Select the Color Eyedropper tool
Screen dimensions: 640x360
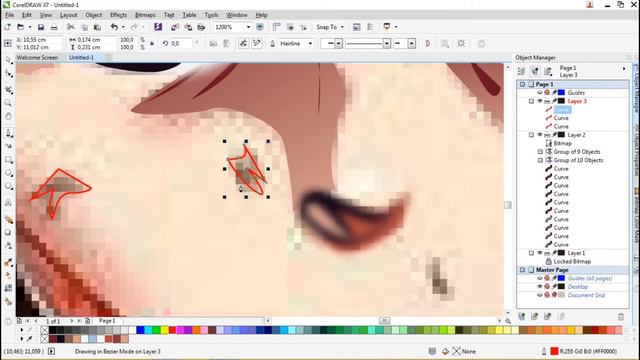[x=8, y=262]
